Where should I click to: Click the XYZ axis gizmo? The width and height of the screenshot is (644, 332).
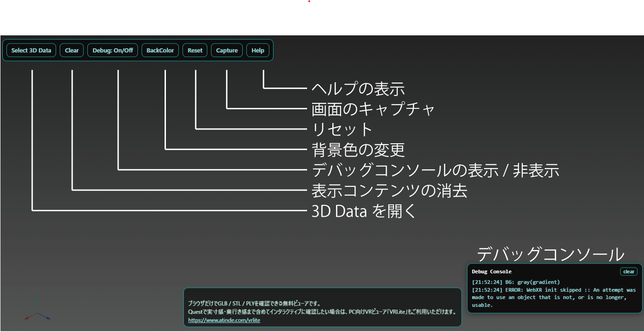(37, 312)
